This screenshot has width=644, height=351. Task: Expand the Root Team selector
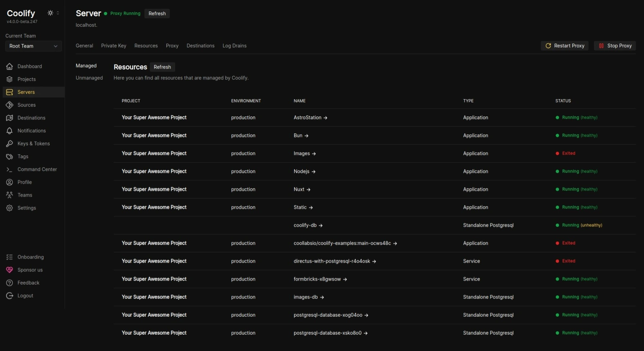(33, 46)
